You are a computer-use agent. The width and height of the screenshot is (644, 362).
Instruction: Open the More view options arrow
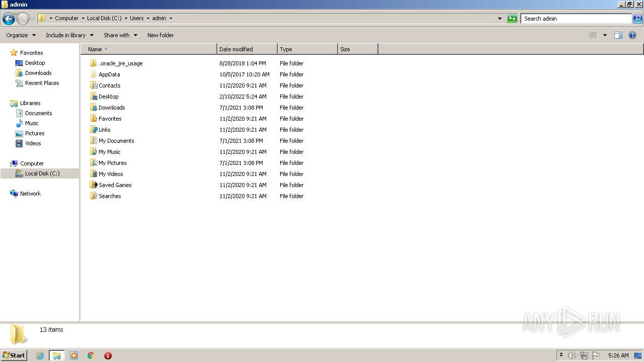point(605,35)
